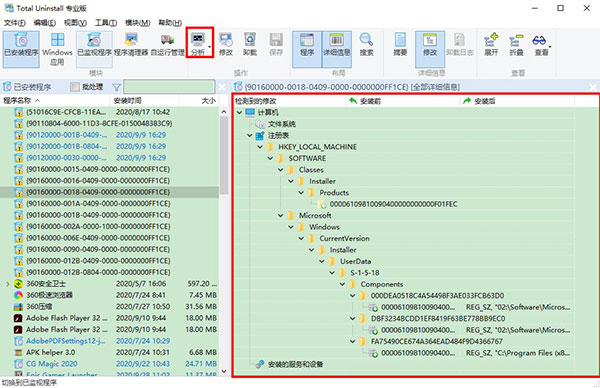Click the 安装后 column header
The width and height of the screenshot is (600, 388).
(517, 101)
